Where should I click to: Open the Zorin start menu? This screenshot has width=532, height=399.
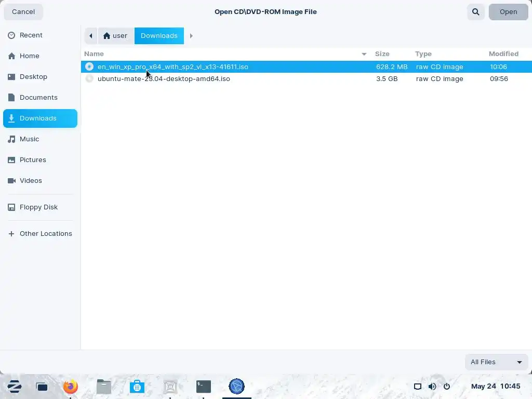(15, 387)
